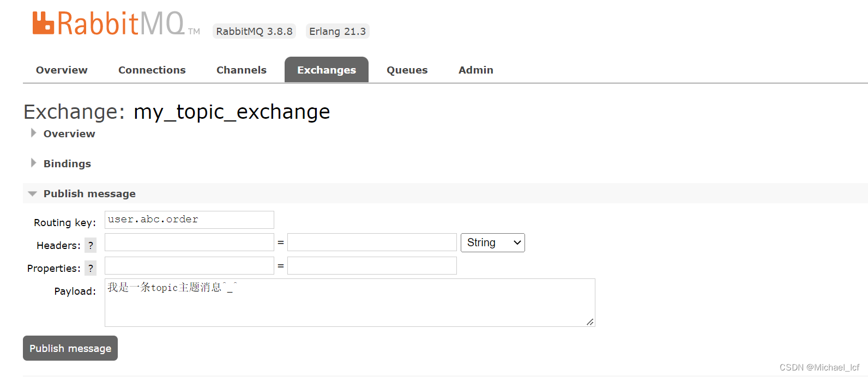Expand the Overview section
The height and width of the screenshot is (377, 868).
[x=69, y=133]
